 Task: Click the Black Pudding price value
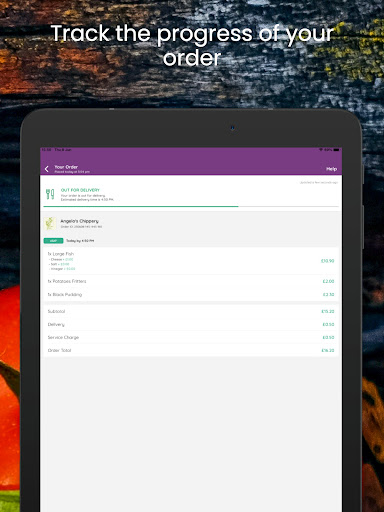point(328,294)
